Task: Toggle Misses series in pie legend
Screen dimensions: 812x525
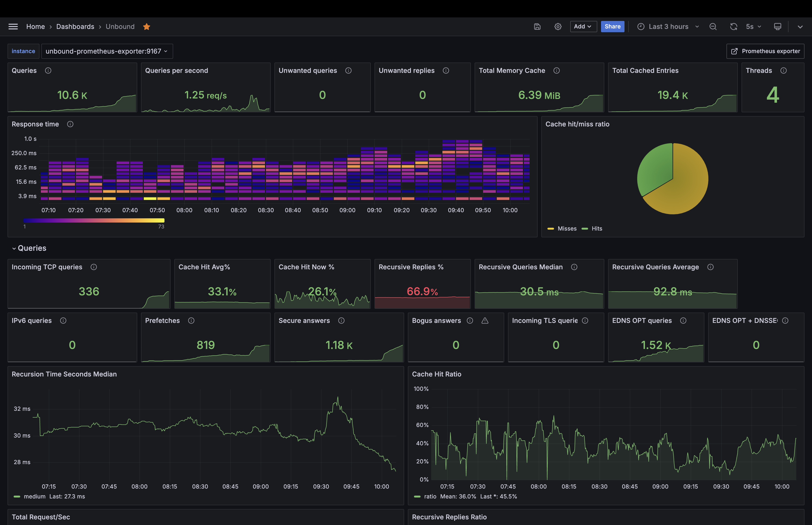Action: [567, 228]
